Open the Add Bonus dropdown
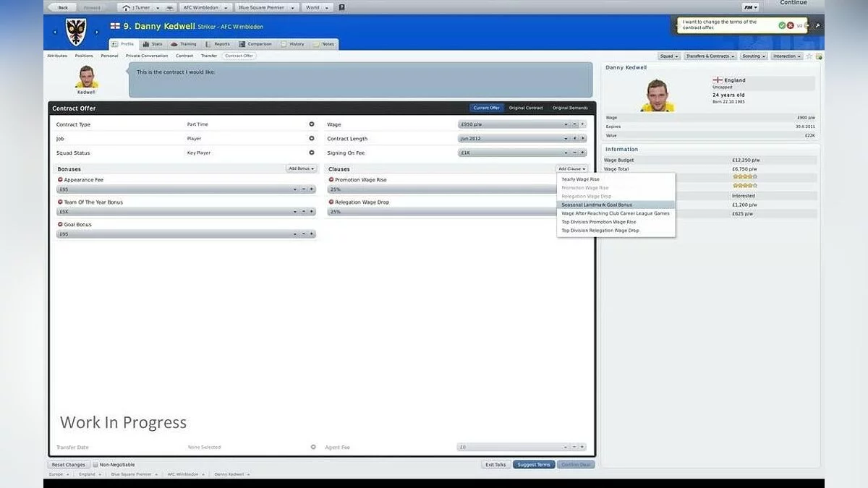The width and height of the screenshot is (868, 488). pyautogui.click(x=301, y=168)
